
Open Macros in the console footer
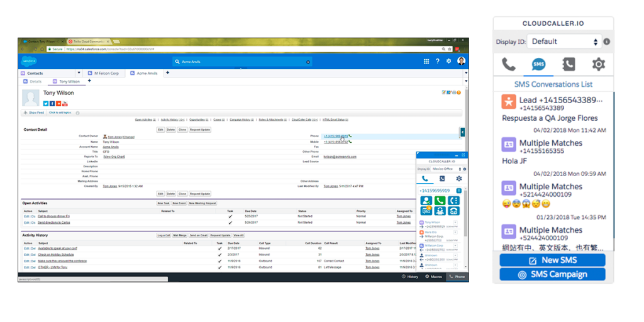click(434, 277)
